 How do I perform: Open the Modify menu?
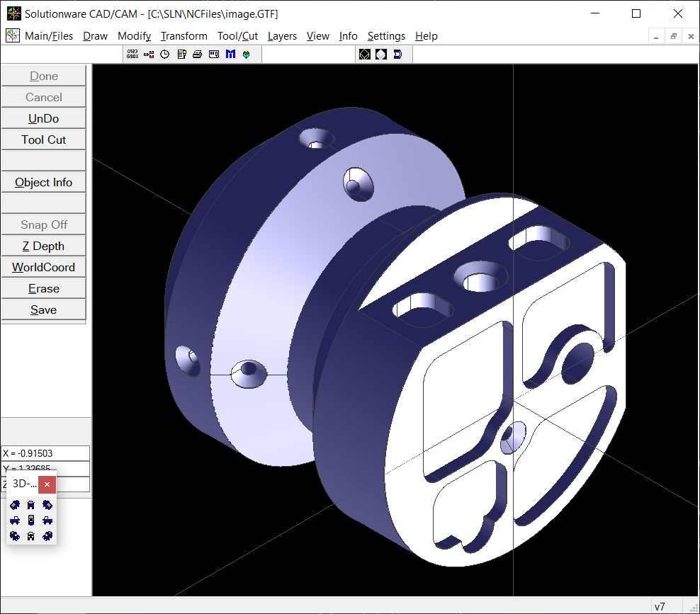134,36
